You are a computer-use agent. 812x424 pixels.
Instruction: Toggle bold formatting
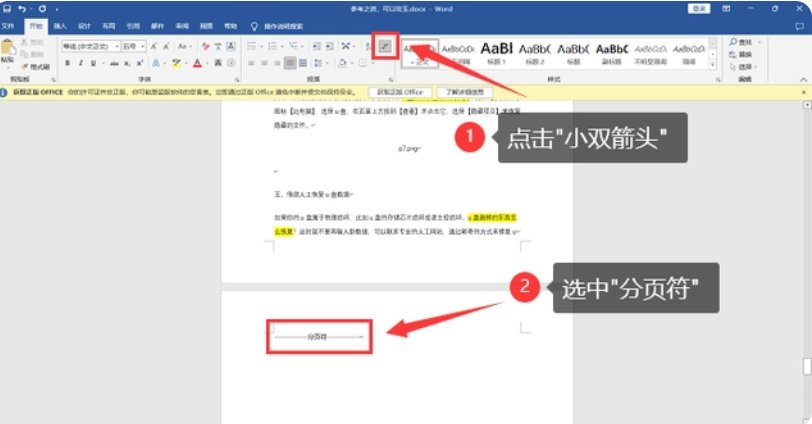click(x=67, y=63)
